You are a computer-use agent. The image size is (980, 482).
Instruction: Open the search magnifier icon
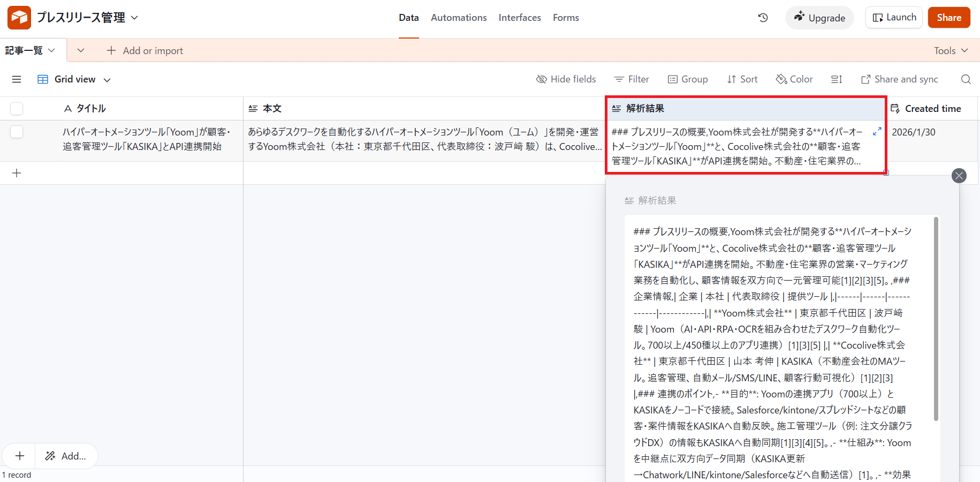[x=966, y=79]
